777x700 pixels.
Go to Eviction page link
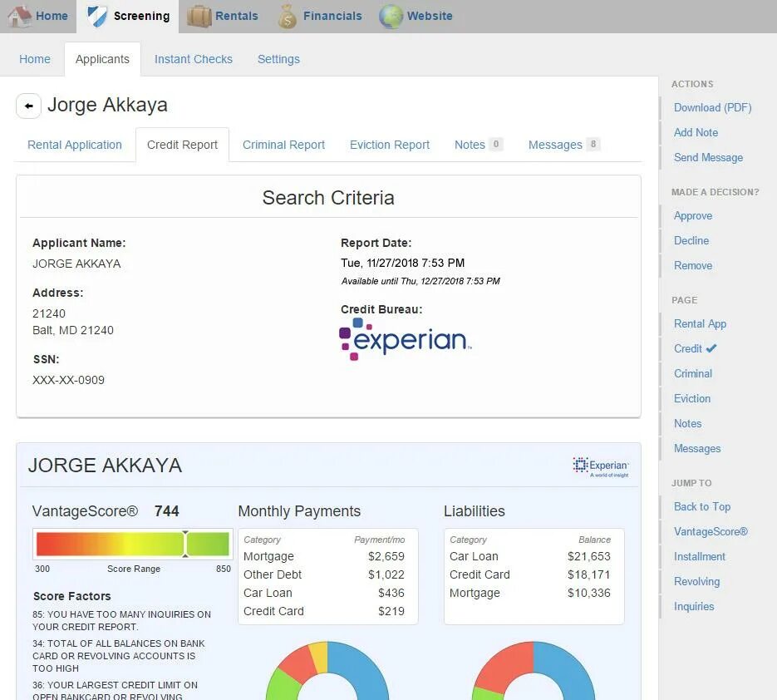tap(692, 398)
